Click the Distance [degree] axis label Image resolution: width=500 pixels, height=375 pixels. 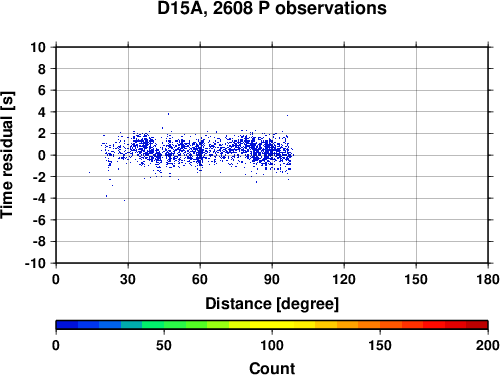(x=272, y=304)
